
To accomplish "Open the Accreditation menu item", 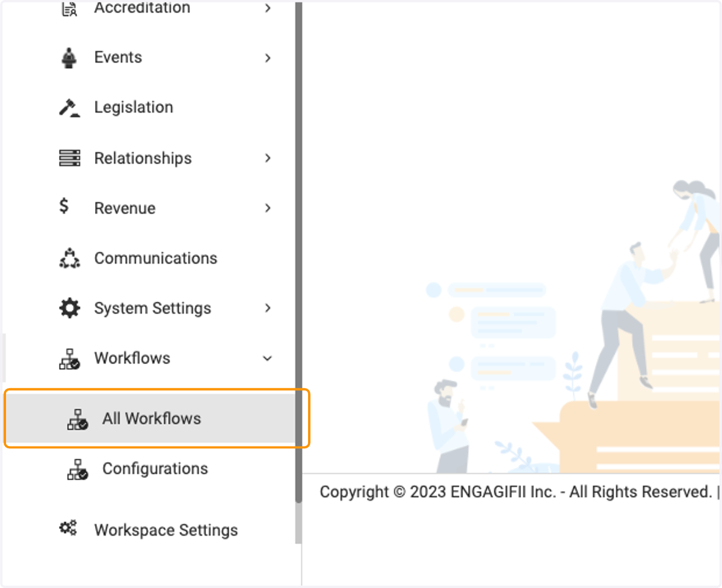I will click(x=142, y=8).
